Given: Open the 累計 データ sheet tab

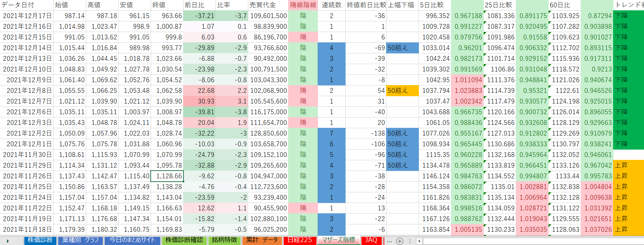Looking at the screenshot, I should [x=262, y=240].
